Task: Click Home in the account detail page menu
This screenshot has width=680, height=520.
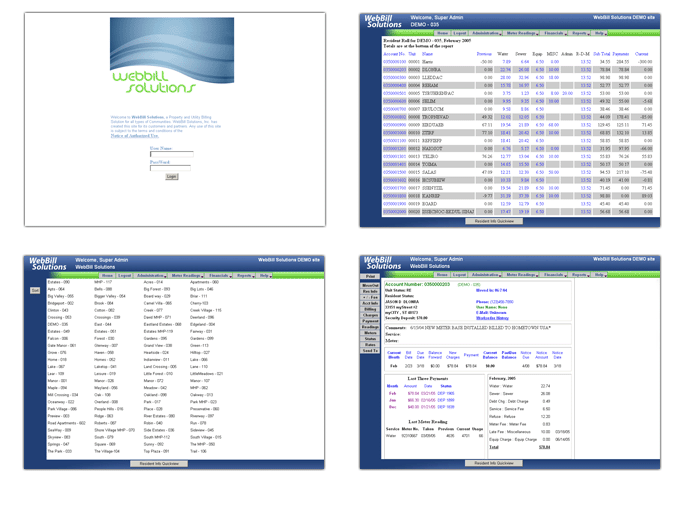Action: tap(442, 275)
